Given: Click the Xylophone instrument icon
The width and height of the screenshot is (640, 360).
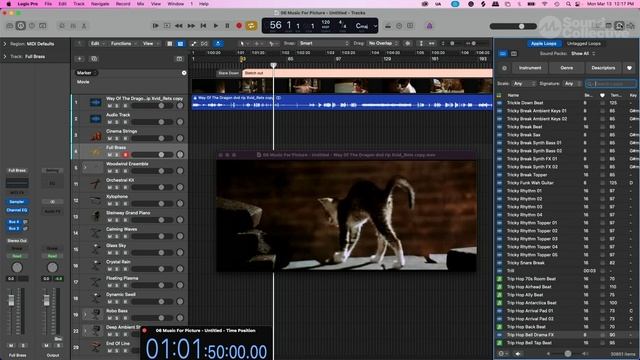Looking at the screenshot, I should 96,200.
